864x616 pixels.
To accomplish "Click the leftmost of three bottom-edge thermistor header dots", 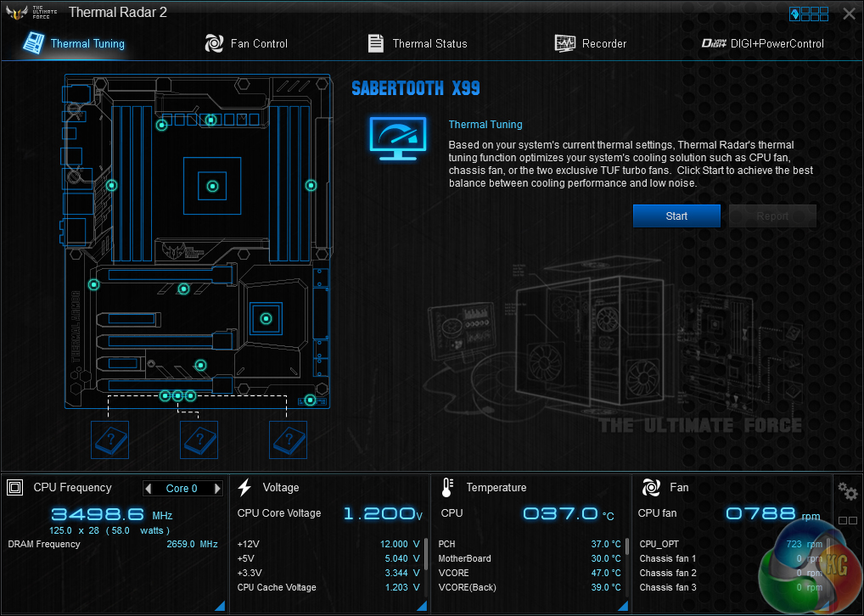I will point(165,395).
